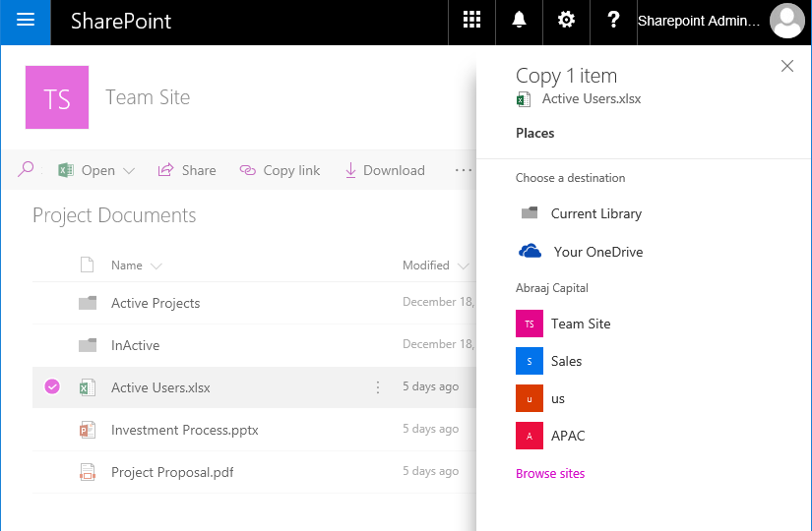Open the app launcher waffle grid
This screenshot has height=531, width=812.
[471, 21]
